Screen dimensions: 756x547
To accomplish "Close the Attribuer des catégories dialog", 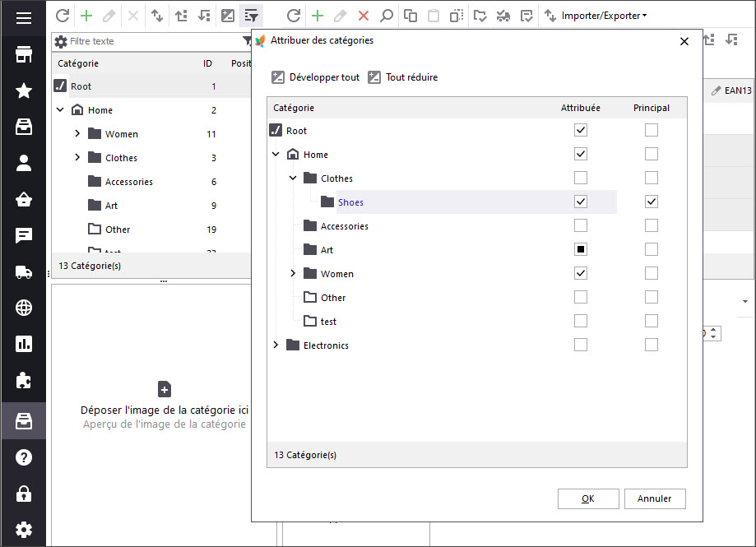I will pos(684,41).
